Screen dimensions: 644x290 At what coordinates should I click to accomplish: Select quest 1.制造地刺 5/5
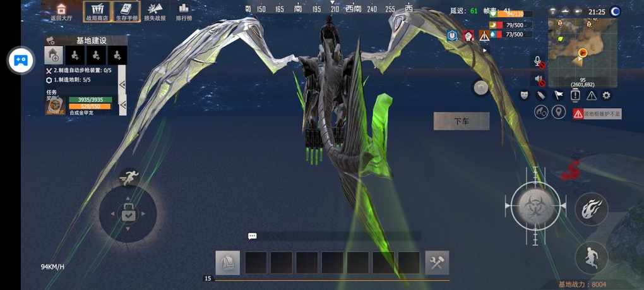(69, 80)
